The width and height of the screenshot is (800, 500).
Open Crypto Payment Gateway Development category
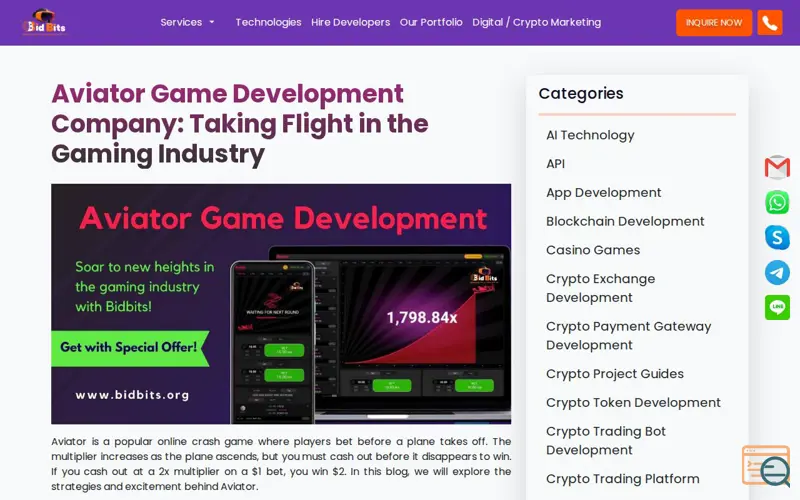click(629, 336)
